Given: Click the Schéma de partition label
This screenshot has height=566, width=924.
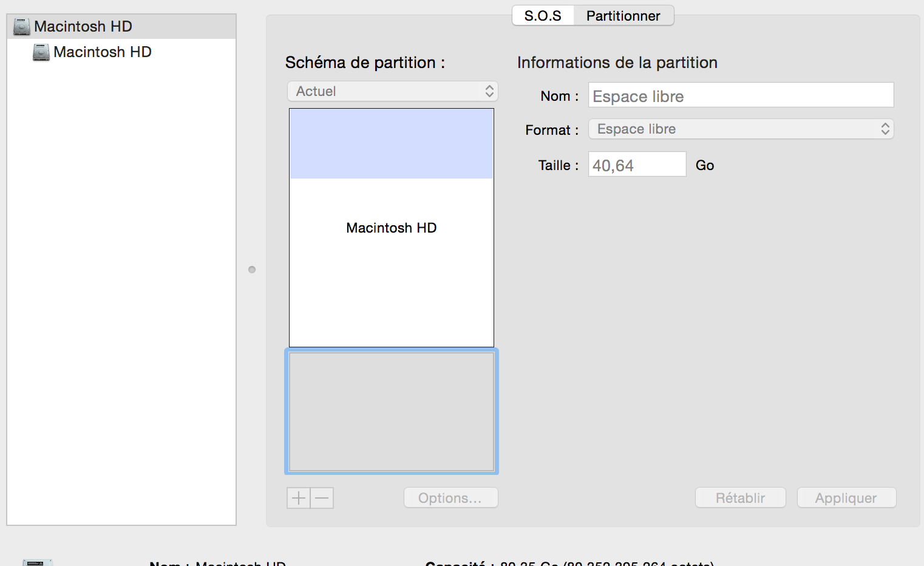Looking at the screenshot, I should [x=365, y=63].
